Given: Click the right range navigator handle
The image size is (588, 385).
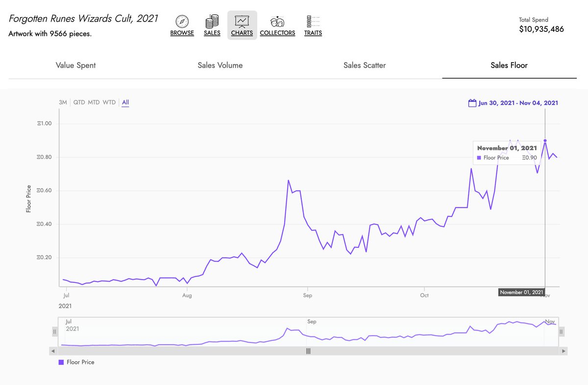Looking at the screenshot, I should coord(561,332).
